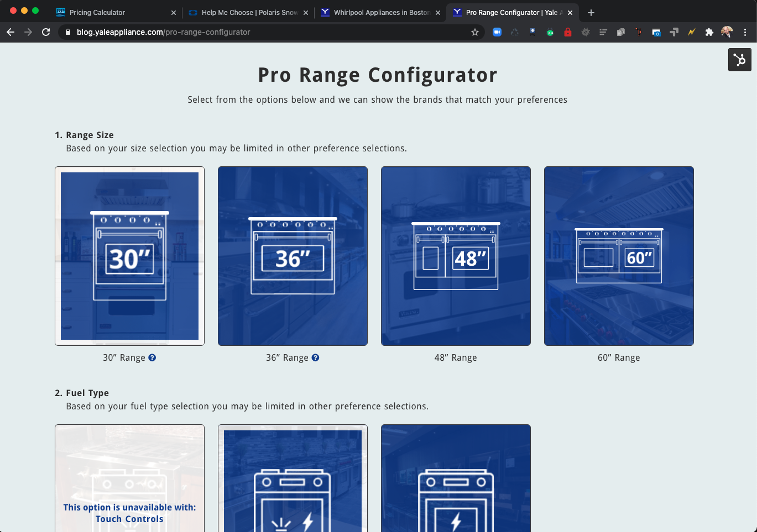Click the yellow lightning-bolt extension icon
757x532 pixels.
692,33
